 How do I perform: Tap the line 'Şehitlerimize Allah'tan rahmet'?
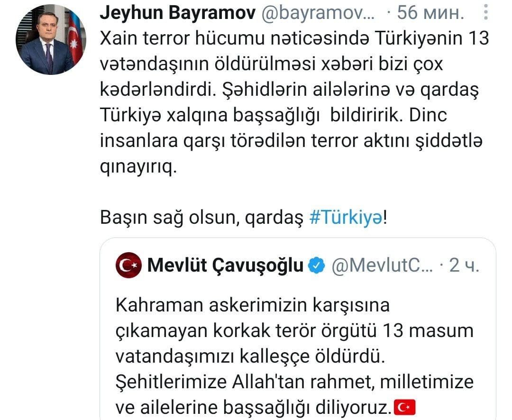coord(294,382)
